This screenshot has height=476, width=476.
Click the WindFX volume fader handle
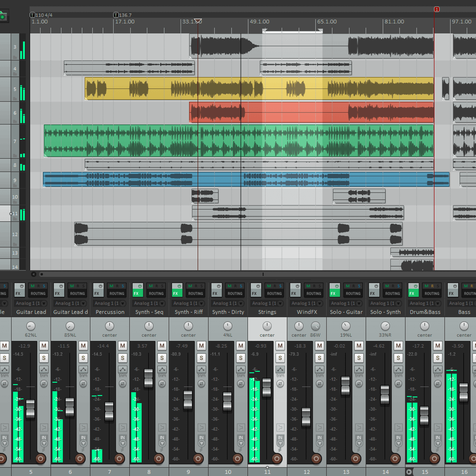tap(306, 416)
